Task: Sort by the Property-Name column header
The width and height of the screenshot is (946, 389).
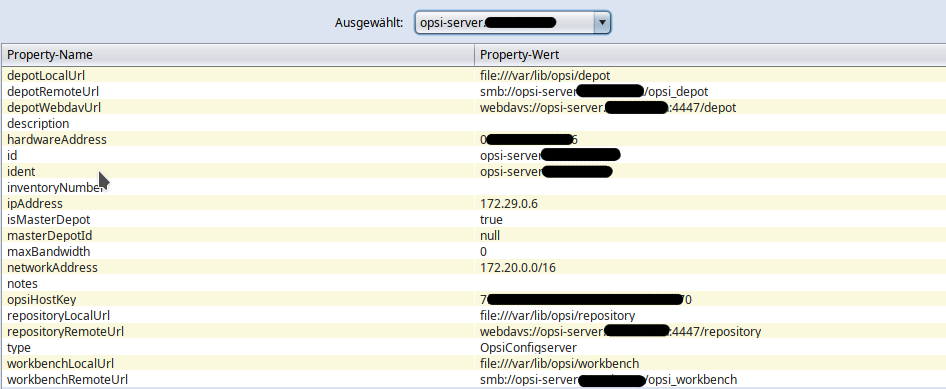Action: (238, 55)
